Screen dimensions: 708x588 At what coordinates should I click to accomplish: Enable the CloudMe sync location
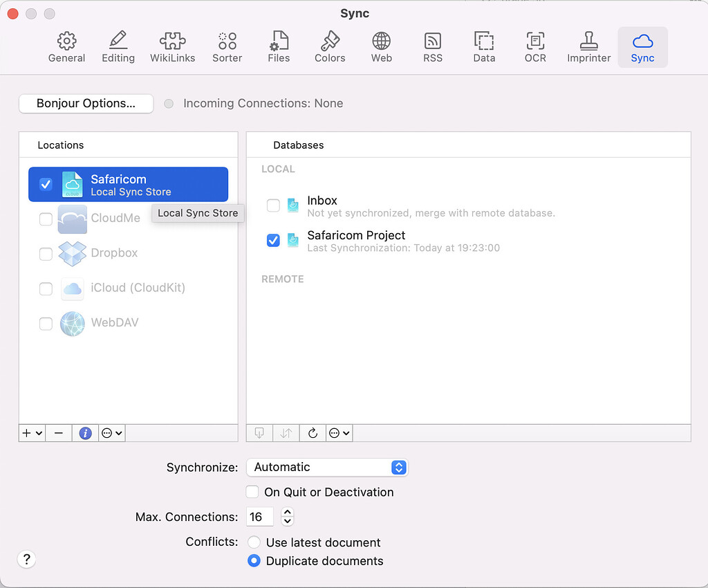point(46,219)
